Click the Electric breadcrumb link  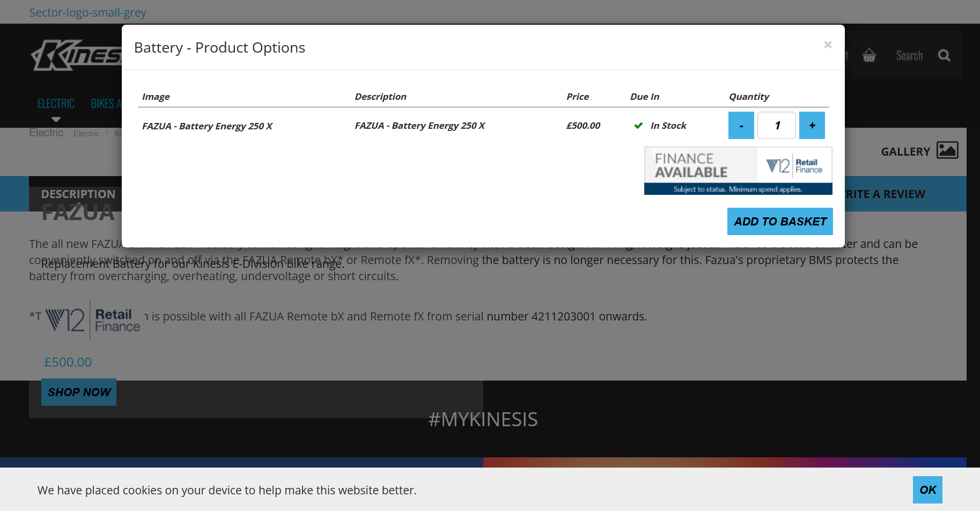point(86,134)
